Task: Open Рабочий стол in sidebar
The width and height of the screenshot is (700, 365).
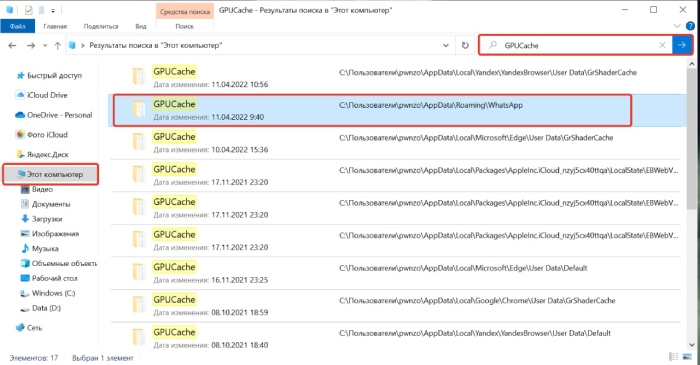Action: [49, 278]
